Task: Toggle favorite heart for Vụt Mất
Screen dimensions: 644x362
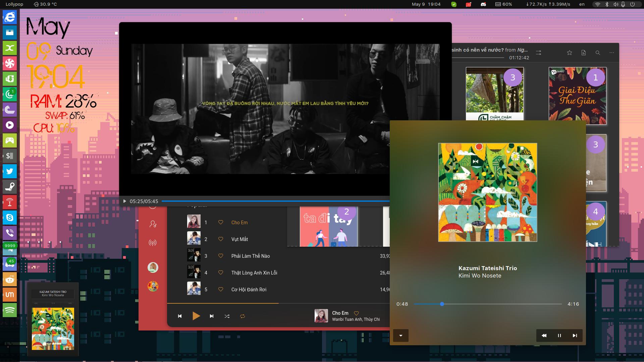Action: pyautogui.click(x=221, y=239)
